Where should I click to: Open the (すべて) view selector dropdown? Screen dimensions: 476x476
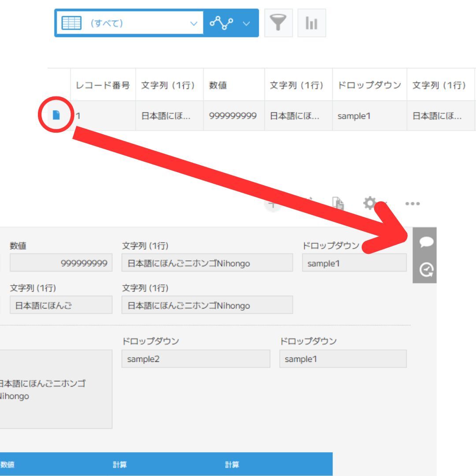pos(130,23)
